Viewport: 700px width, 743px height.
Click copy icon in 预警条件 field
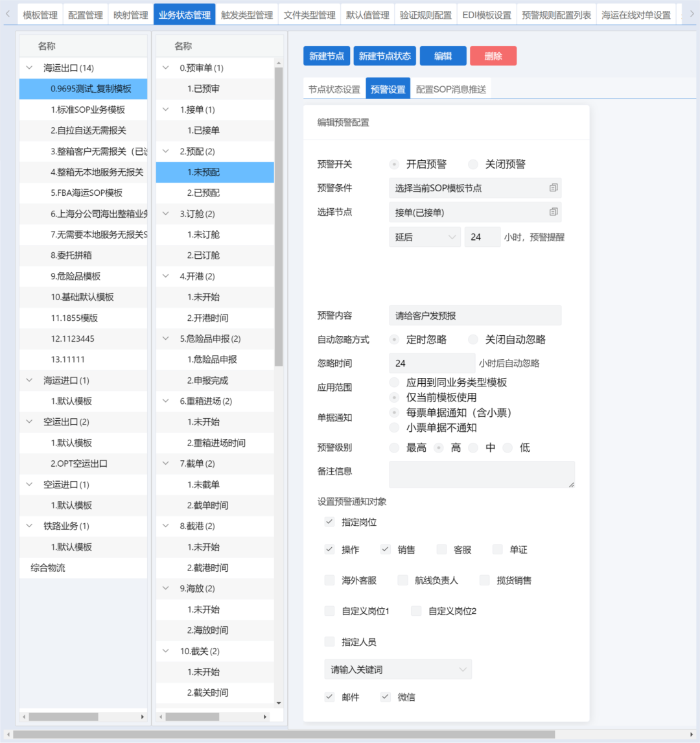pyautogui.click(x=553, y=188)
